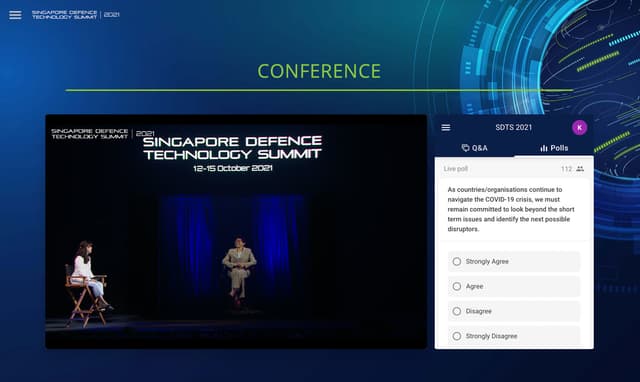This screenshot has height=382, width=640.
Task: Click the conference video player
Action: tap(236, 232)
